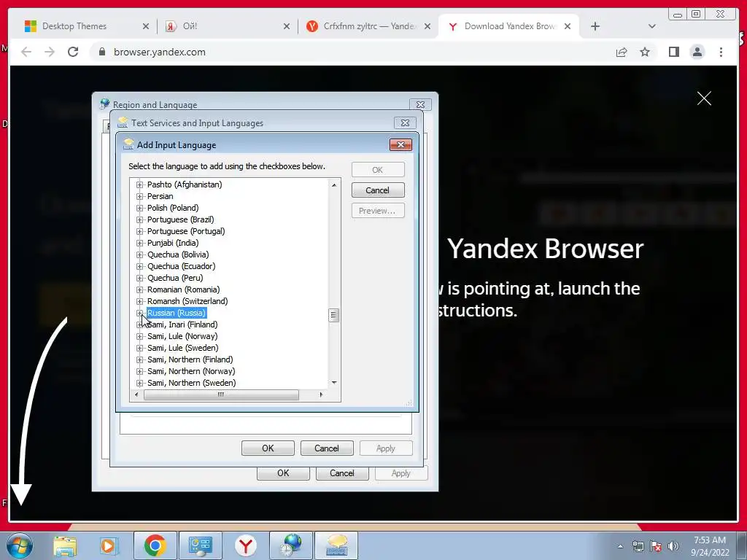Select Sami, Lule (Sweden) entry

183,348
